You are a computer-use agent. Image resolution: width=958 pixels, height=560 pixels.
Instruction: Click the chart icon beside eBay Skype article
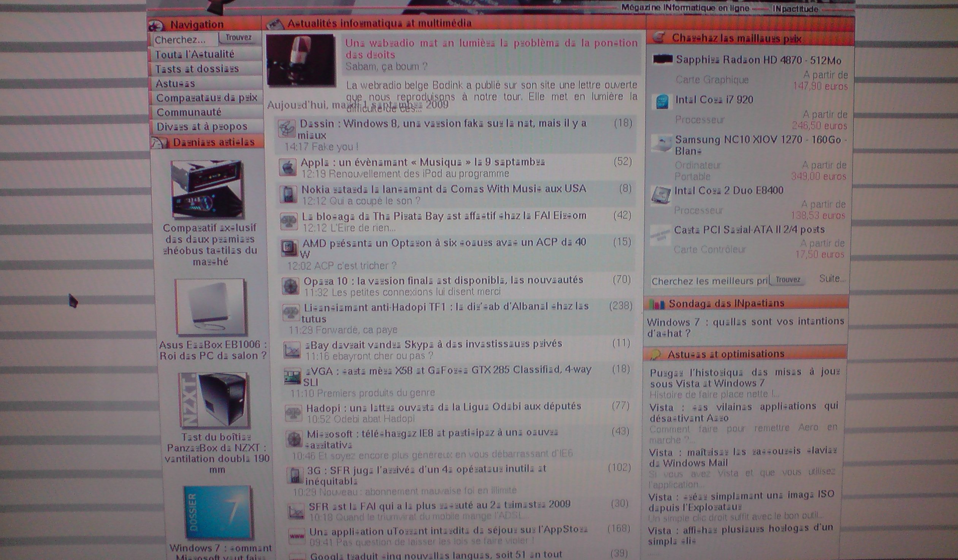[x=292, y=350]
